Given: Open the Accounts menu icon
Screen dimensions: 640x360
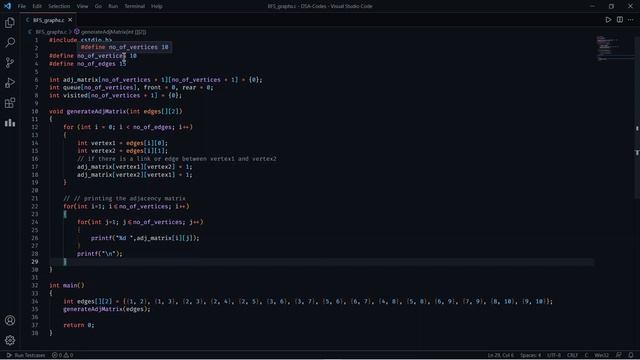Looking at the screenshot, I should tap(10, 320).
